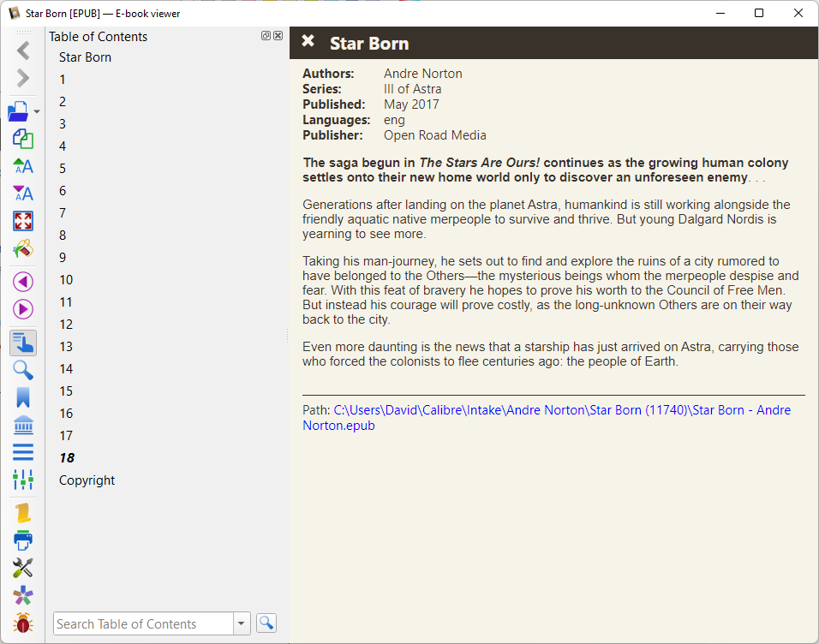Jump to chapter 16 in contents

click(66, 414)
